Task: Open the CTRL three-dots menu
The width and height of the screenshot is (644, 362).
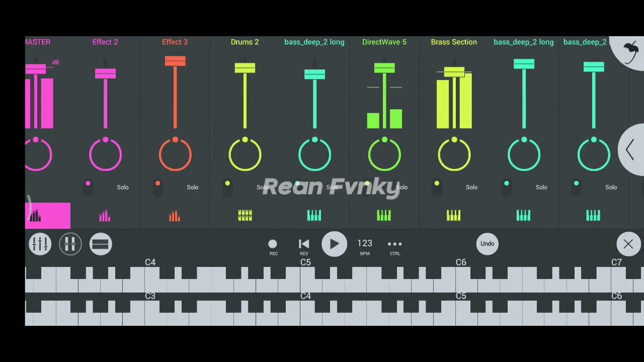Action: pos(395,246)
